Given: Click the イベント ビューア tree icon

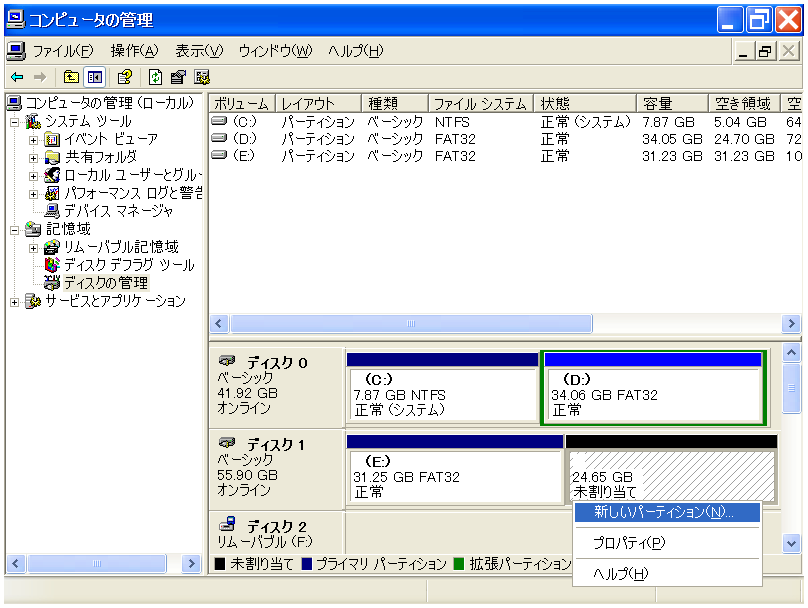Looking at the screenshot, I should tap(52, 139).
